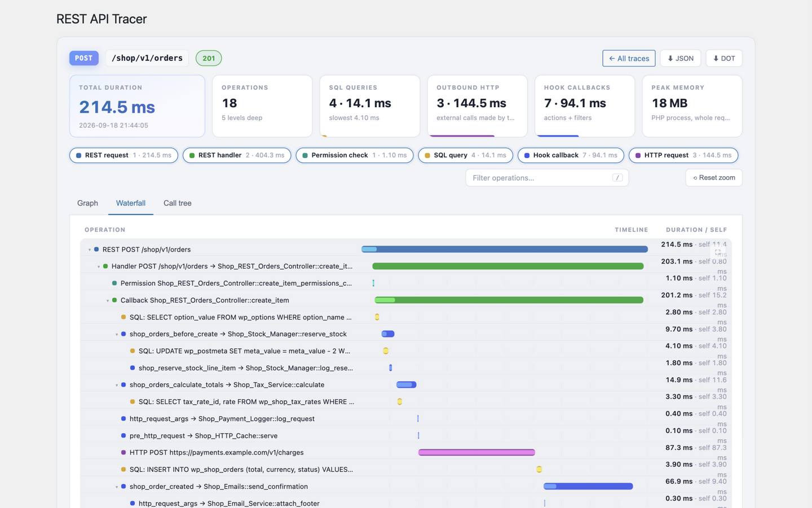Download the trace as DOT
The width and height of the screenshot is (812, 508).
(x=724, y=58)
